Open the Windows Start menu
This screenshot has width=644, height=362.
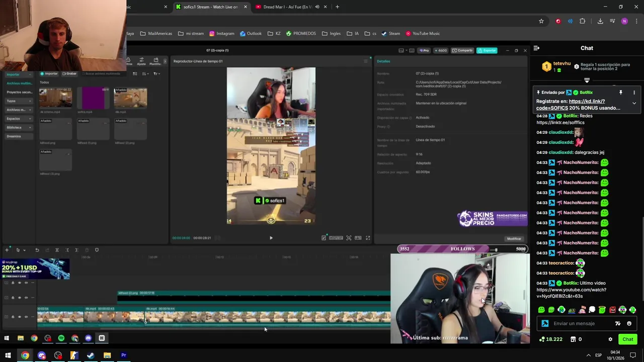tap(8, 355)
